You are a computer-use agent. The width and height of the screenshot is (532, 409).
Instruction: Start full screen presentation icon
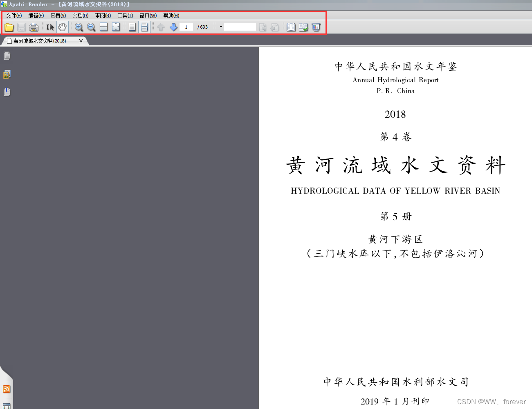pyautogui.click(x=316, y=27)
